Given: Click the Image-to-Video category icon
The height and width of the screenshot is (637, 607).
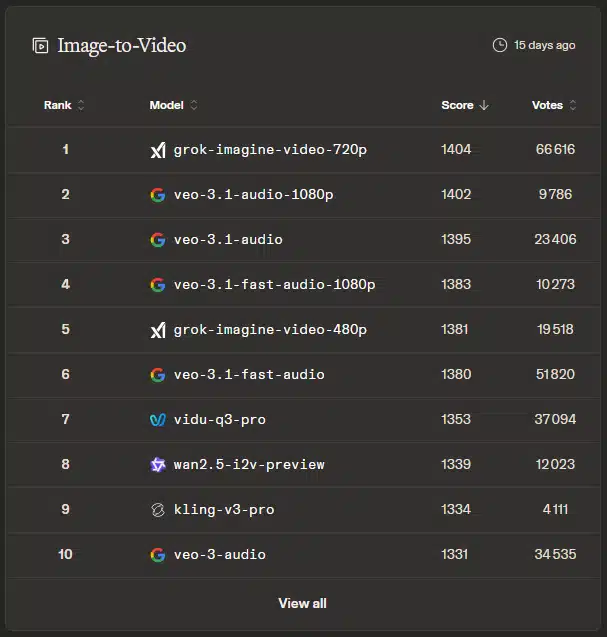Looking at the screenshot, I should coord(40,45).
